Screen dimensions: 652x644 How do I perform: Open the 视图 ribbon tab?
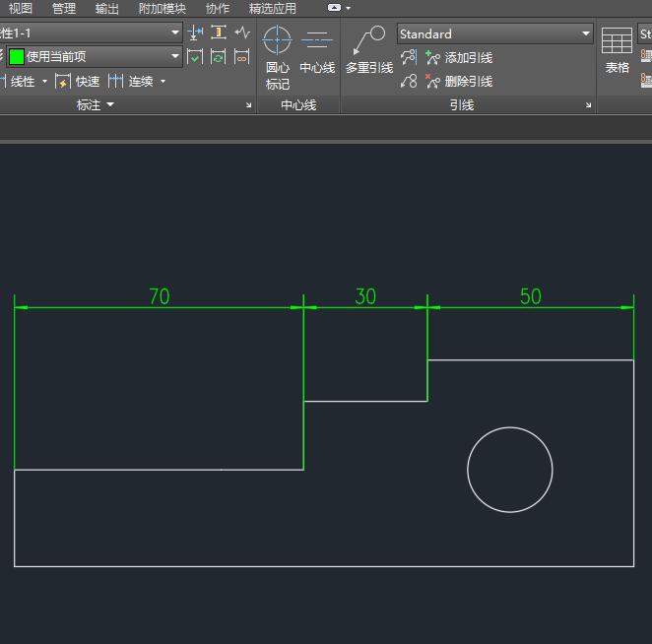(x=21, y=8)
